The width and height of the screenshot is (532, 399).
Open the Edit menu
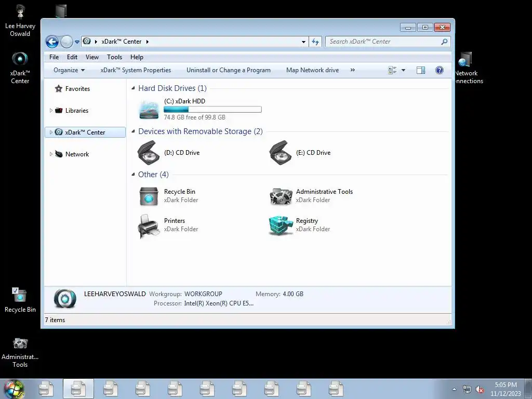(72, 57)
